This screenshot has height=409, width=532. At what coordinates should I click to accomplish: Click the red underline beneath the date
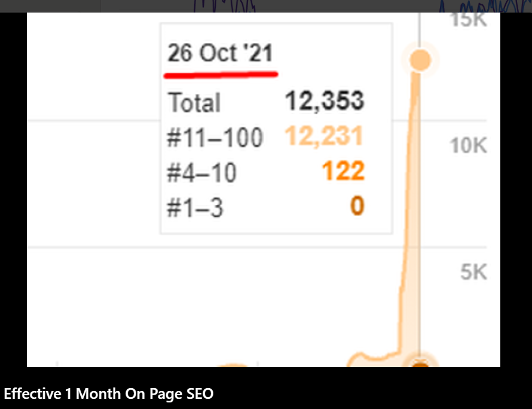222,75
